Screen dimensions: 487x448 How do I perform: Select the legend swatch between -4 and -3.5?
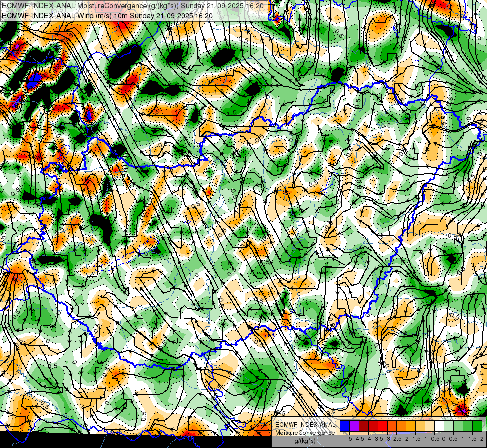[x=373, y=426]
